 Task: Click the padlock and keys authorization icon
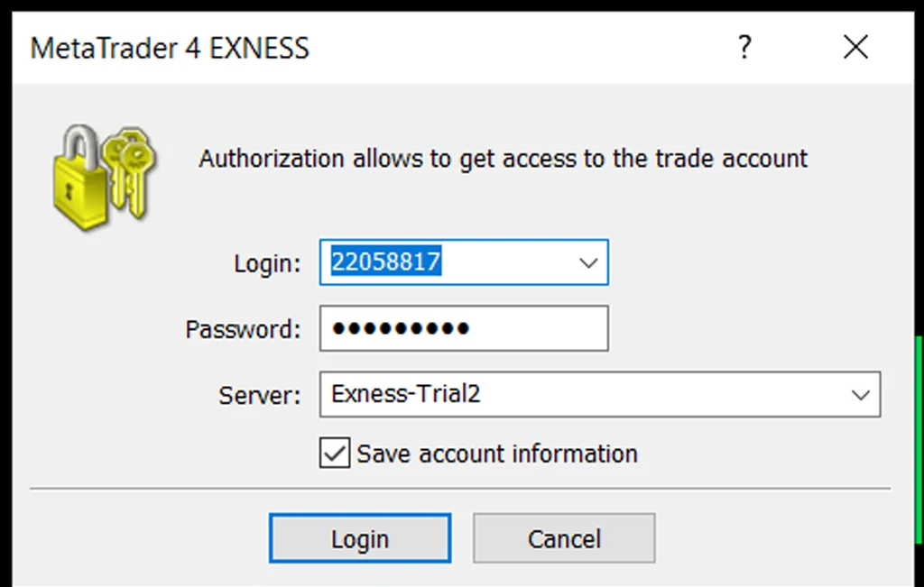[102, 173]
